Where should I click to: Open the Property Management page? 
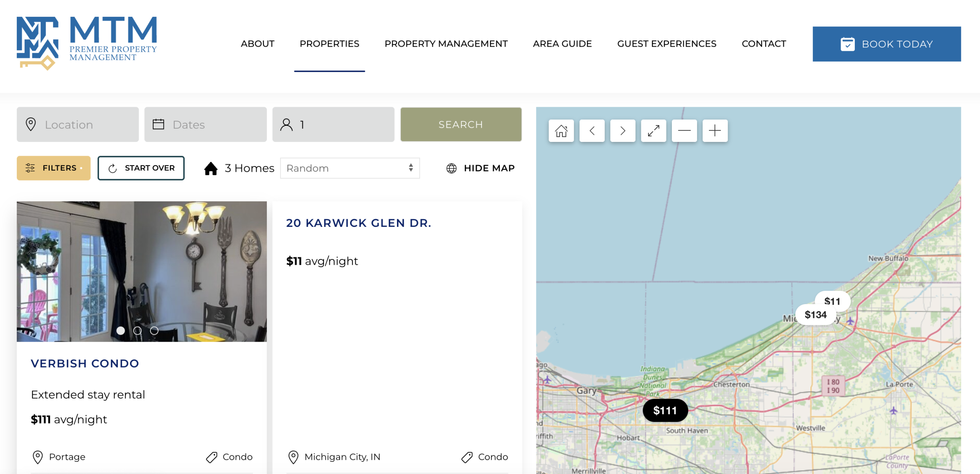[446, 44]
